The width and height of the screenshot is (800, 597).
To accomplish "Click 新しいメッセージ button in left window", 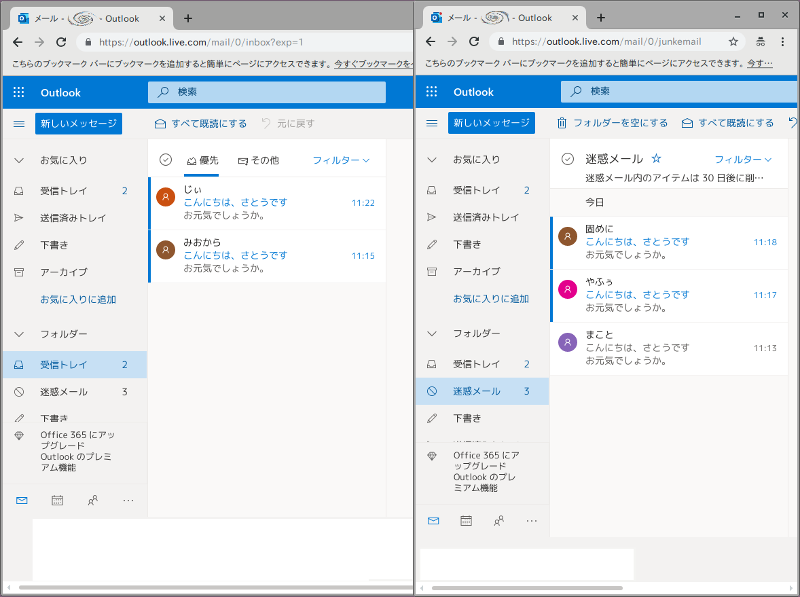I will (78, 123).
